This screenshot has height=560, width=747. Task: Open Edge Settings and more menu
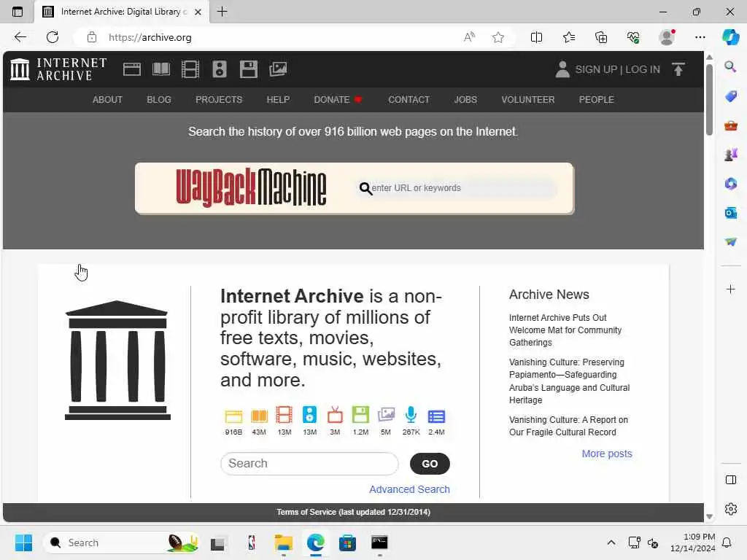(x=700, y=38)
